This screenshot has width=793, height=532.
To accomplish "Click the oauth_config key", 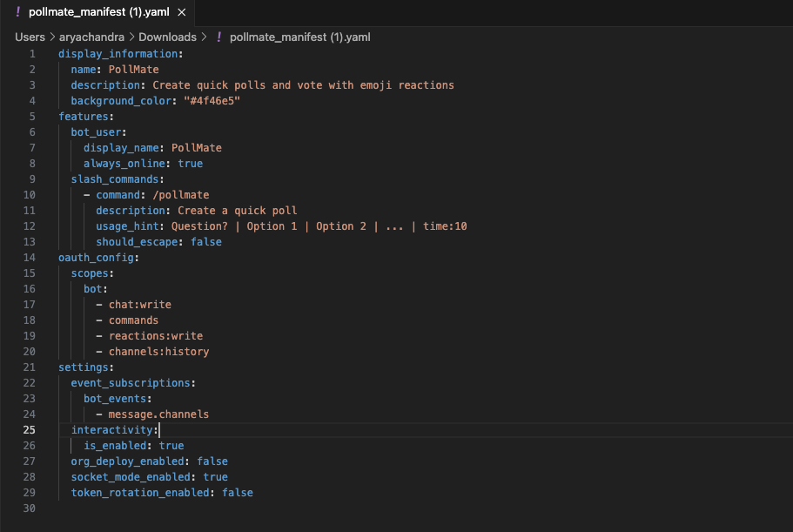I will (x=96, y=258).
